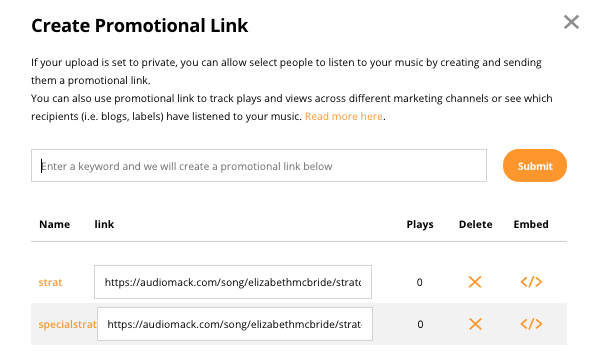The width and height of the screenshot is (597, 360).
Task: Click the strat row play count
Action: click(419, 282)
